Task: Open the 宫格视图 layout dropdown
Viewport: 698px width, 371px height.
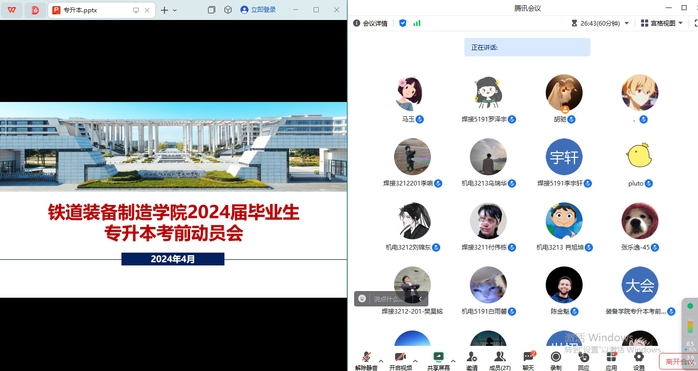Action: (x=661, y=23)
